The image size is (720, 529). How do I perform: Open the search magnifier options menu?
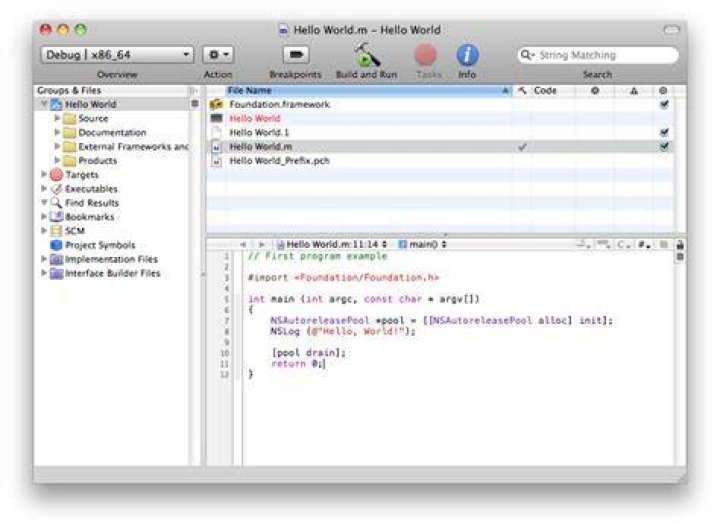[527, 55]
